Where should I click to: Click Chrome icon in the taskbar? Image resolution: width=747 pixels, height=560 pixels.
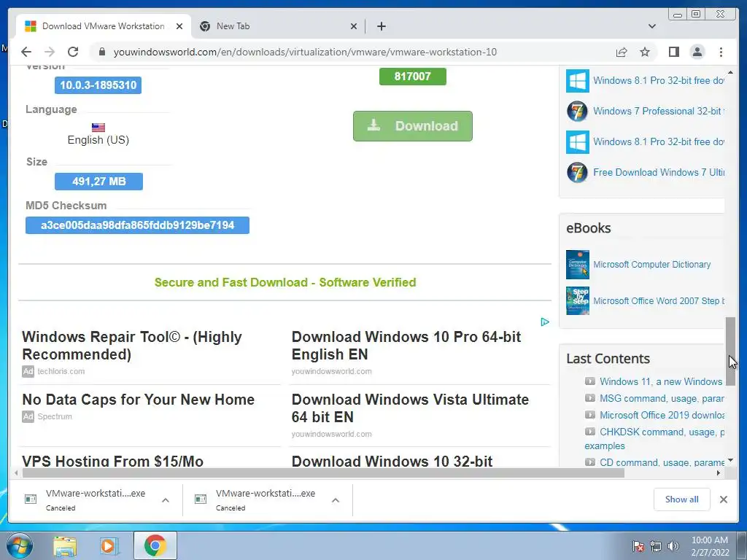(x=155, y=545)
